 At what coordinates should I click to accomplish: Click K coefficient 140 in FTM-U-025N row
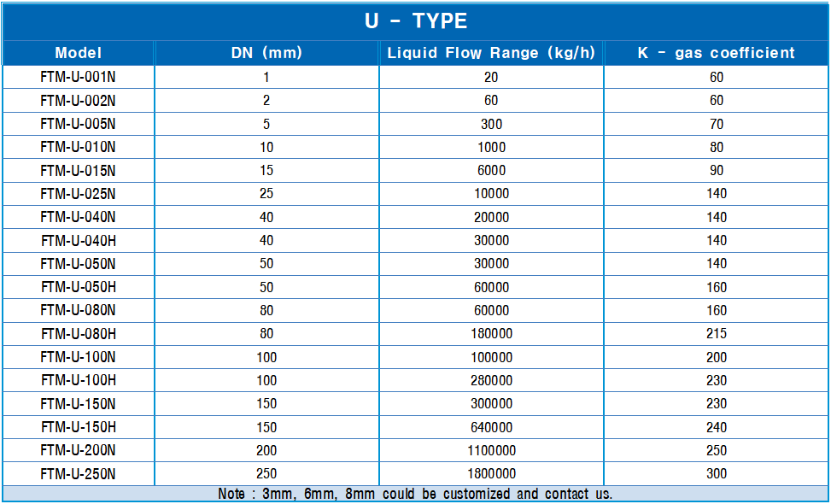[717, 194]
